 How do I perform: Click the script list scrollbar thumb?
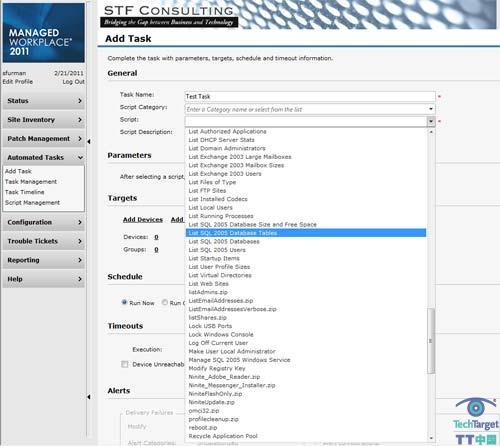coord(431,341)
